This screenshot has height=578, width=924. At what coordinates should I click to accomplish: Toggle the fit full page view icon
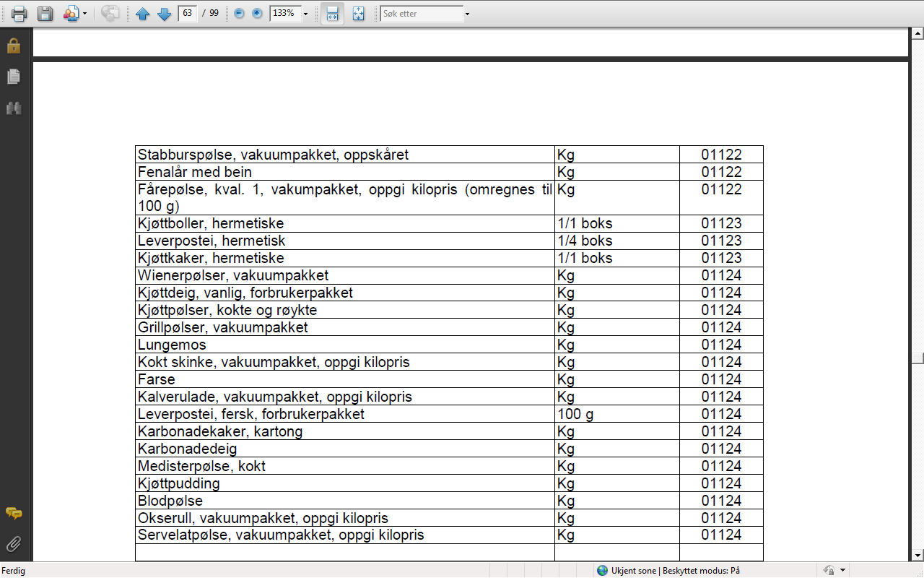click(358, 14)
